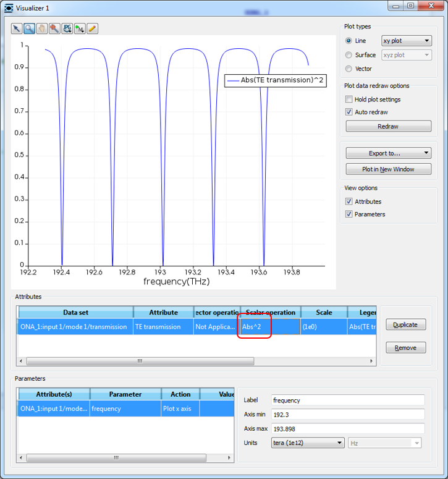The width and height of the screenshot is (448, 479).
Task: Select the arrow pointer tool
Action: tap(17, 28)
